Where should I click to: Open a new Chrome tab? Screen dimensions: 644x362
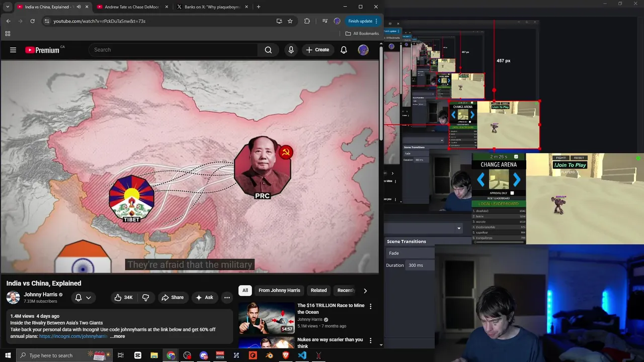pyautogui.click(x=259, y=7)
